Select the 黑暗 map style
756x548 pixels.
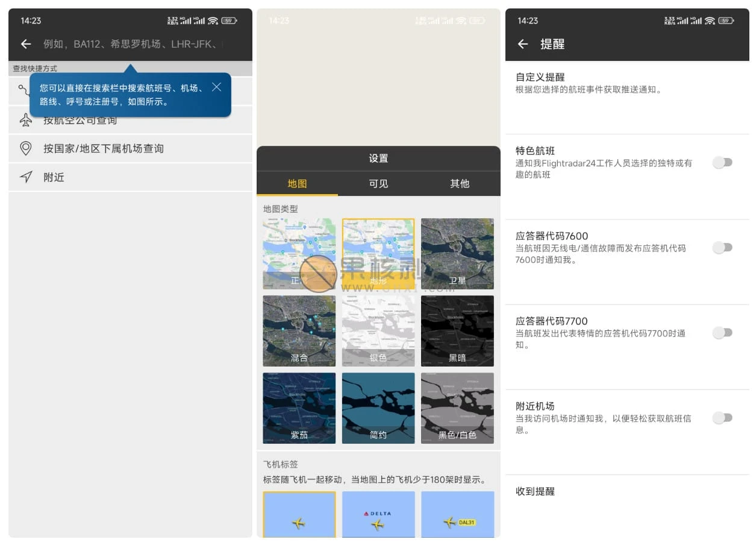click(x=457, y=331)
